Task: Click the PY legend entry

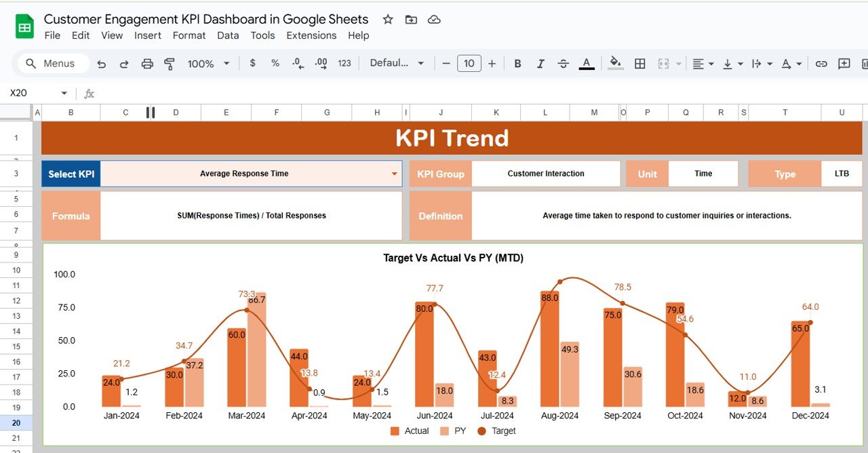Action: (454, 431)
